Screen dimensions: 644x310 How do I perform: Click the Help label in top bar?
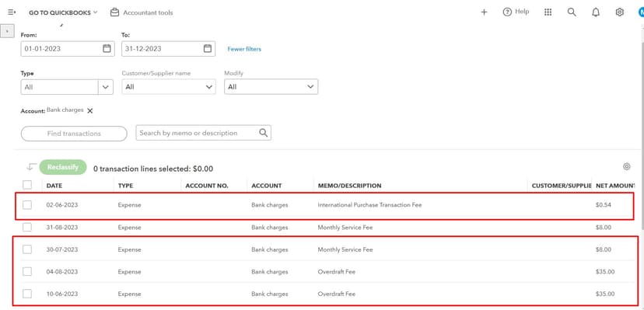coord(522,12)
